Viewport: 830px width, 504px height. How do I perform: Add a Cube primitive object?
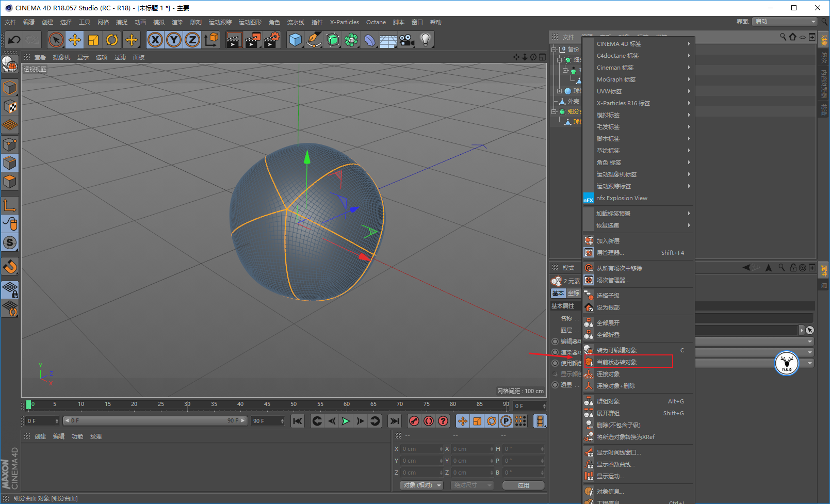296,40
